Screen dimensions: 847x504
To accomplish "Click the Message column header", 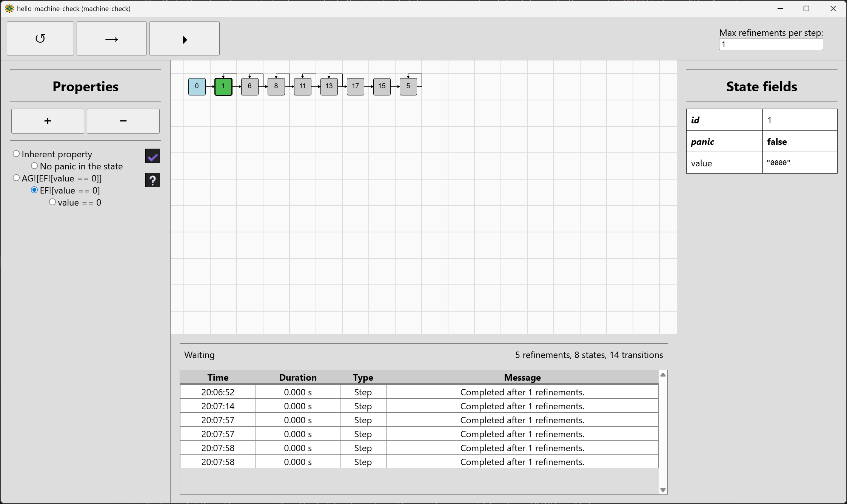I will click(522, 378).
